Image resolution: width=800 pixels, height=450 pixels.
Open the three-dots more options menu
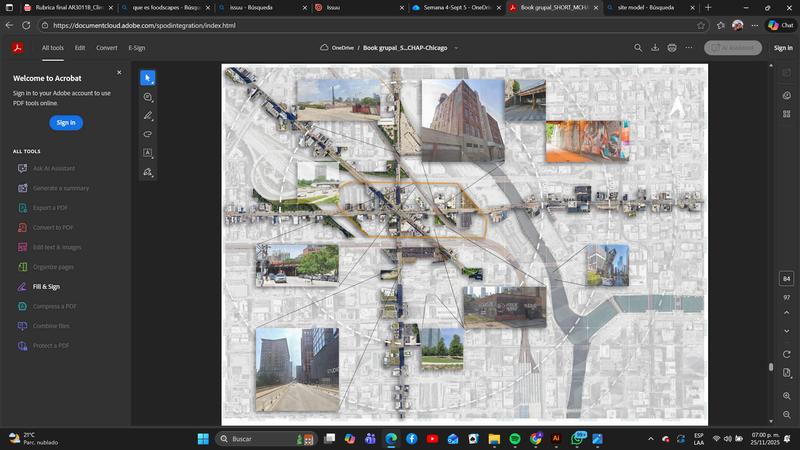coord(690,47)
